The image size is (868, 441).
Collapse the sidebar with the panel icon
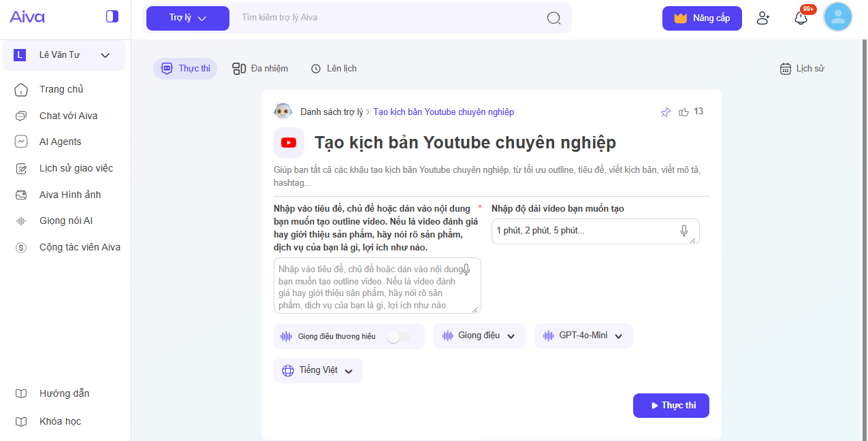click(112, 16)
